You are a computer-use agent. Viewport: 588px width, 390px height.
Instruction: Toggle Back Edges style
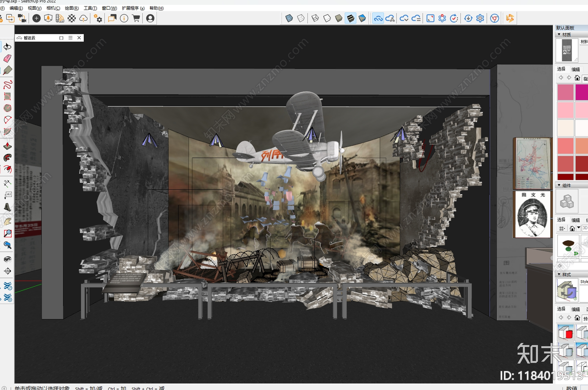pos(301,18)
